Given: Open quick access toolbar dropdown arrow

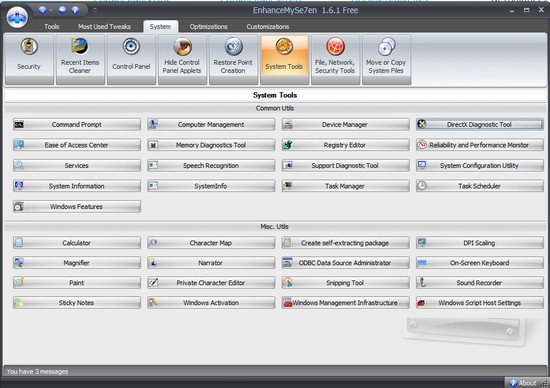Looking at the screenshot, I should coord(95,10).
